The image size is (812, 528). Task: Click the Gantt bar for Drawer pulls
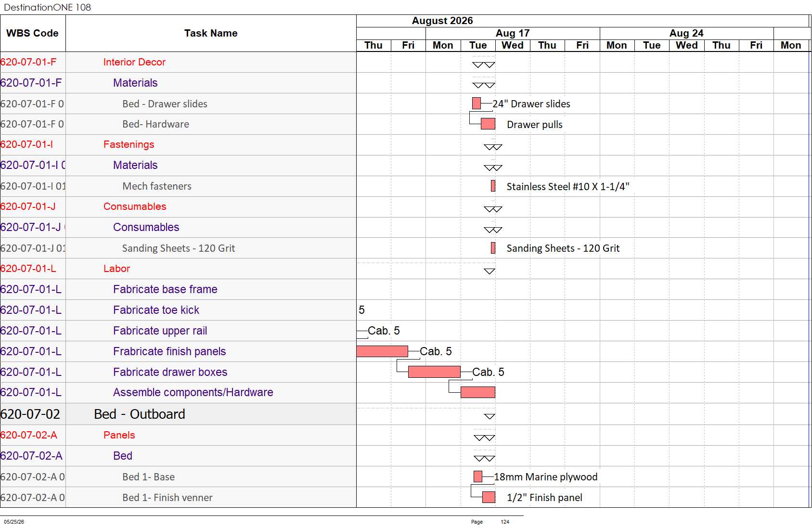(x=488, y=124)
